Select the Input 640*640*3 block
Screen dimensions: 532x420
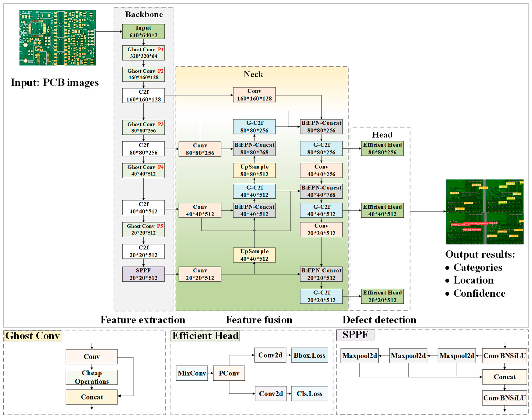coord(143,32)
